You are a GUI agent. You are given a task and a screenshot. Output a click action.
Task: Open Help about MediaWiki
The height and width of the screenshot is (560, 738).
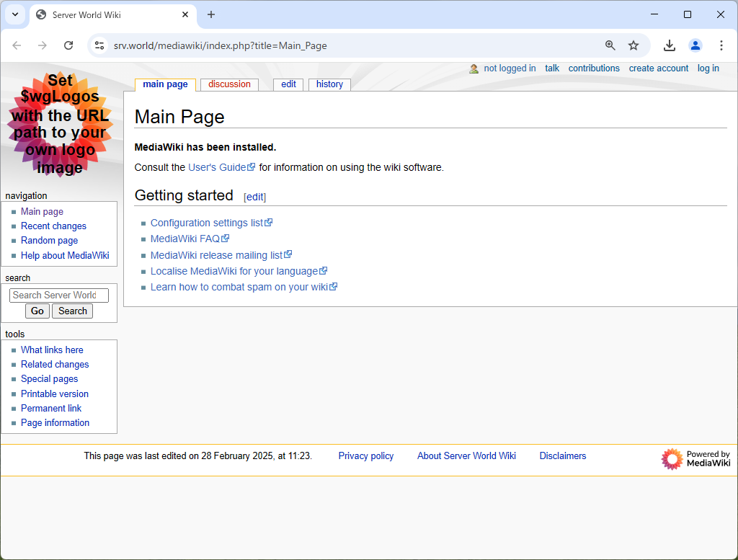(x=65, y=256)
